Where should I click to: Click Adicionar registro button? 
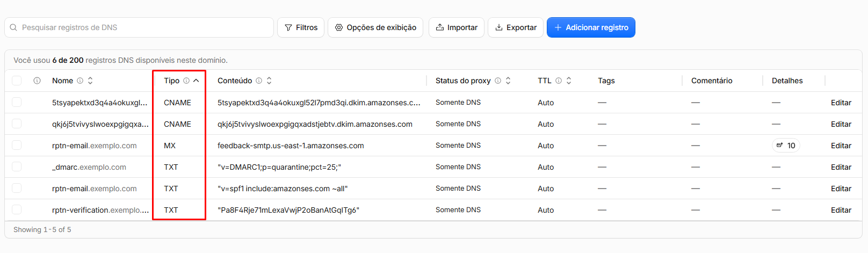click(x=591, y=27)
